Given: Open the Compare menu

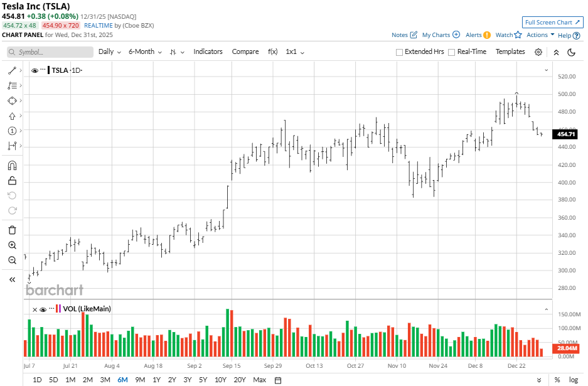Looking at the screenshot, I should point(245,51).
